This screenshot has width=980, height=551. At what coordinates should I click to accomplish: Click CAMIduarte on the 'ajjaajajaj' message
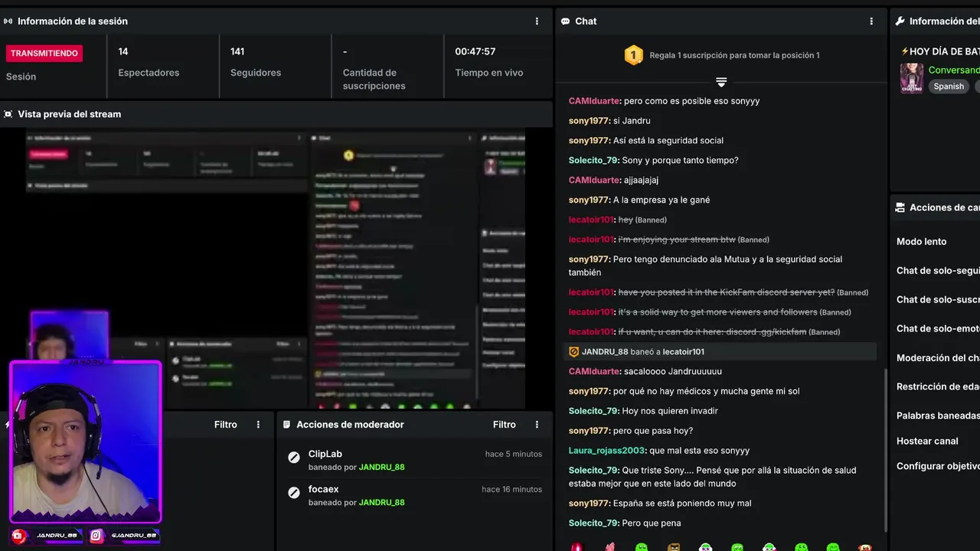594,181
